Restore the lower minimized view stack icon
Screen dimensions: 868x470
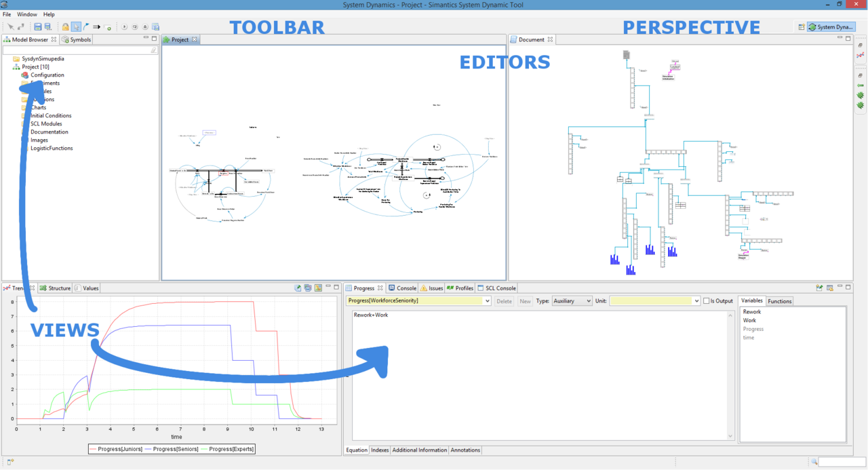point(861,76)
